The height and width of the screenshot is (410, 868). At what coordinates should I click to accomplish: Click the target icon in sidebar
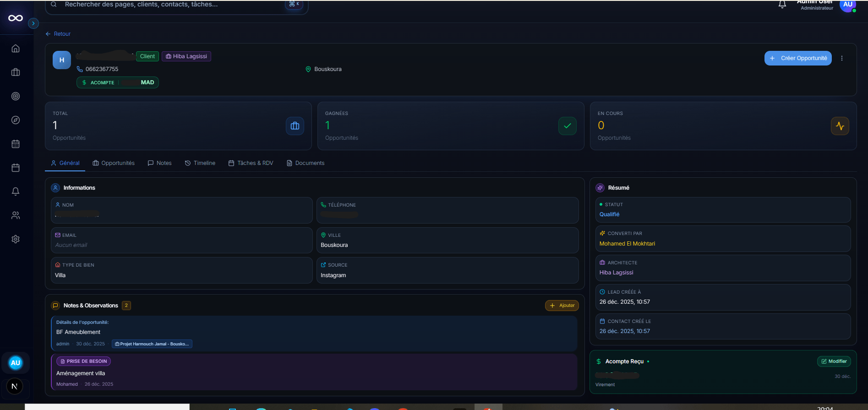[x=16, y=96]
